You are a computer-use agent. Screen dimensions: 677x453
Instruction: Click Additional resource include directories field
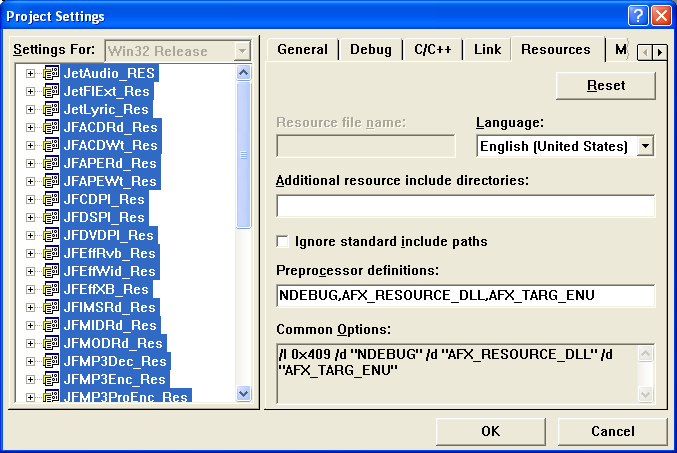point(465,206)
